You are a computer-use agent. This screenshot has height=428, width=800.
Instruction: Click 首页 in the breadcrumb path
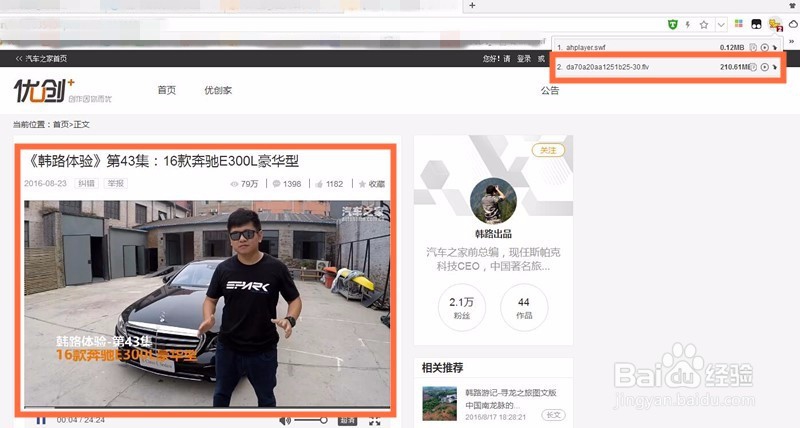pos(61,124)
